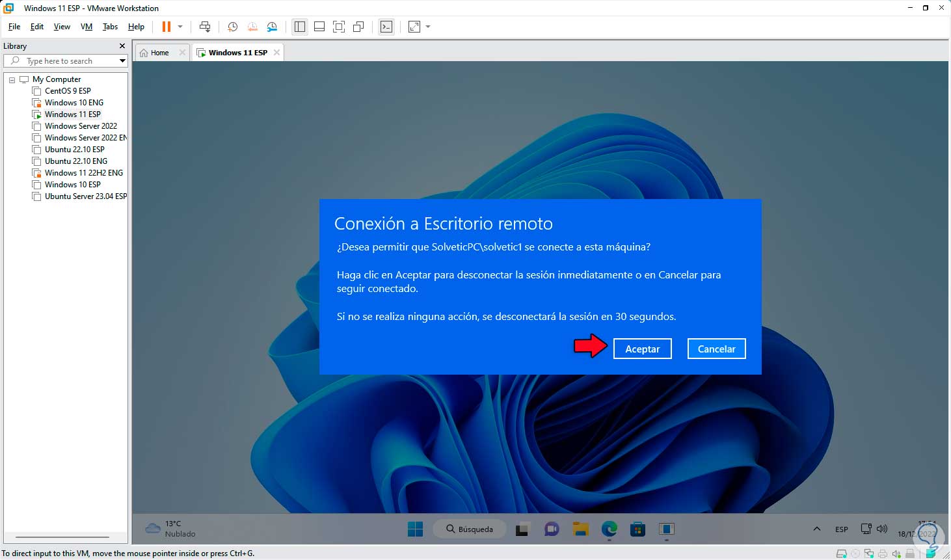
Task: Click the guest volume speaker tray icon
Action: (882, 529)
